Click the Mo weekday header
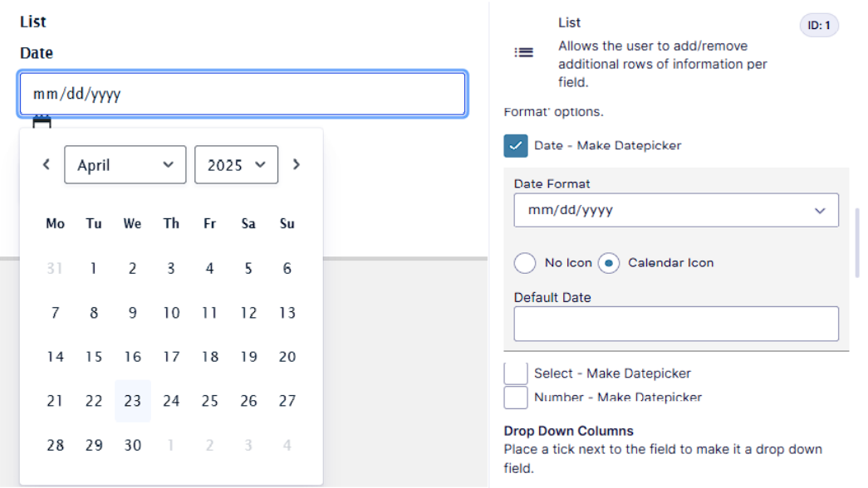This screenshot has width=868, height=488. [55, 224]
